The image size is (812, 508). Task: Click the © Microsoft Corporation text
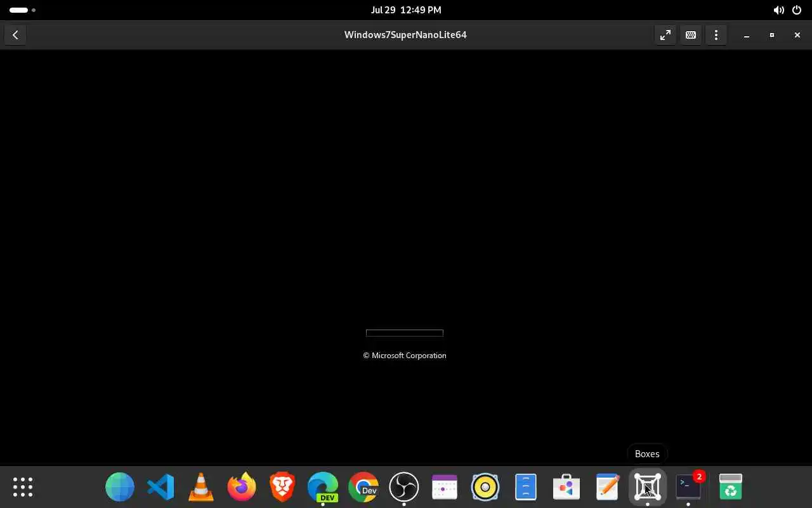(x=405, y=356)
